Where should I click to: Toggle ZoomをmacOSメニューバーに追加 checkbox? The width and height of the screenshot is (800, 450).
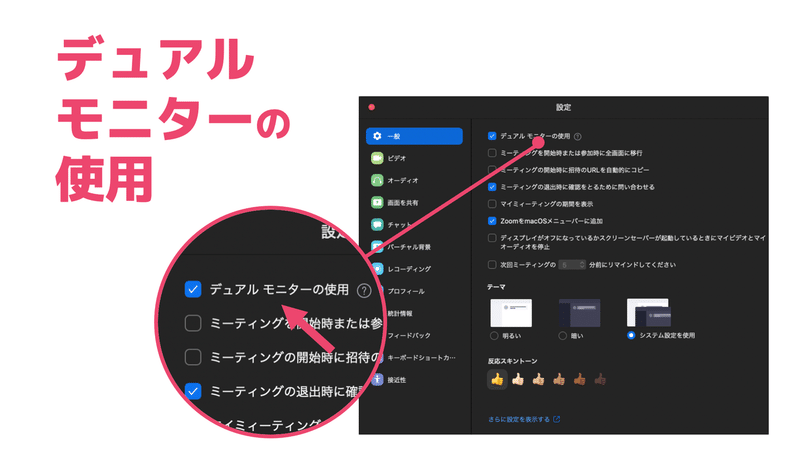(x=492, y=221)
